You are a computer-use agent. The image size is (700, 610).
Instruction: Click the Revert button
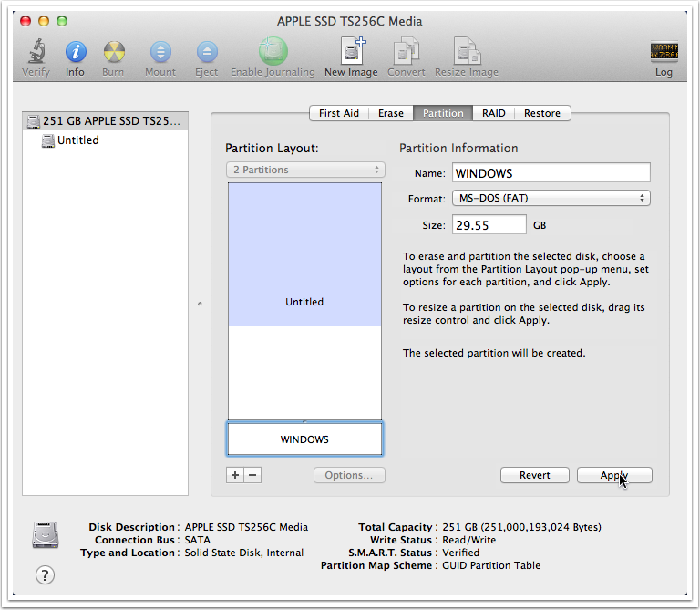click(535, 475)
